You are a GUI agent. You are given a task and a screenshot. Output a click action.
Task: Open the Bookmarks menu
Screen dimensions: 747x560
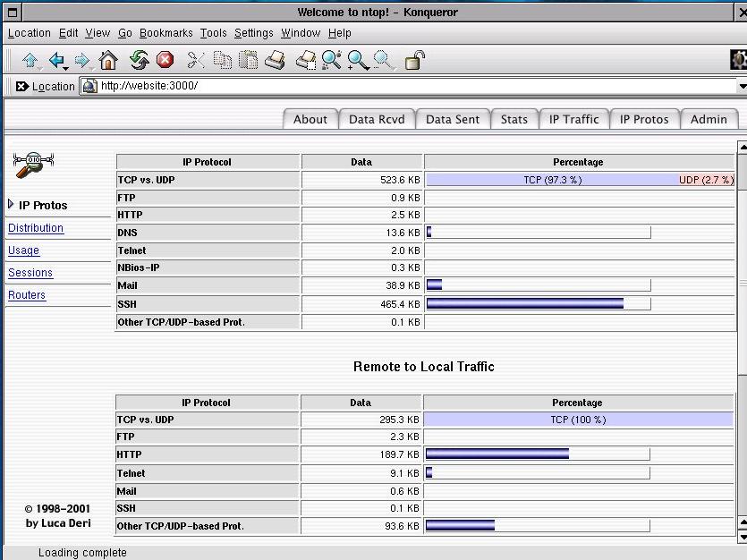pos(166,33)
